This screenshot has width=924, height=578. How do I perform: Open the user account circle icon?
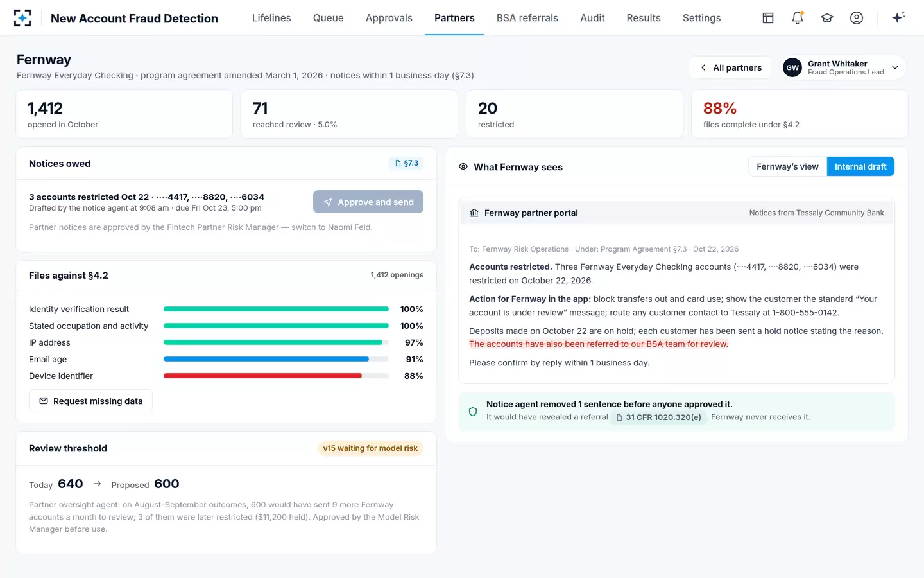pyautogui.click(x=857, y=18)
